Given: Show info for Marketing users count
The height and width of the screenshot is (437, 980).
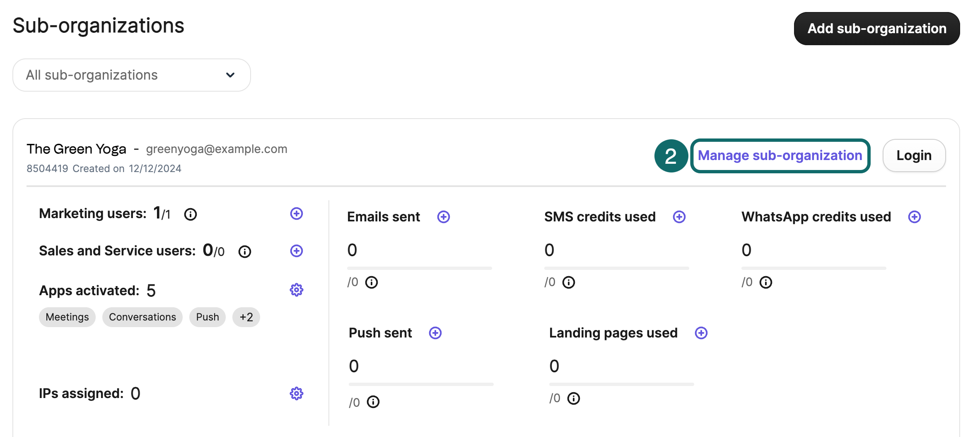Looking at the screenshot, I should coord(190,214).
